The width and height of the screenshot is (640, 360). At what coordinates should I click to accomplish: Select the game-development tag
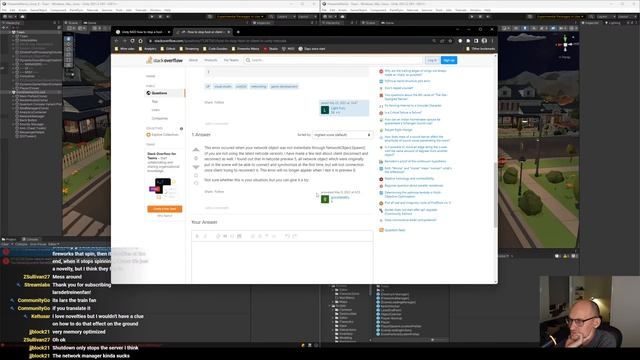coord(284,87)
